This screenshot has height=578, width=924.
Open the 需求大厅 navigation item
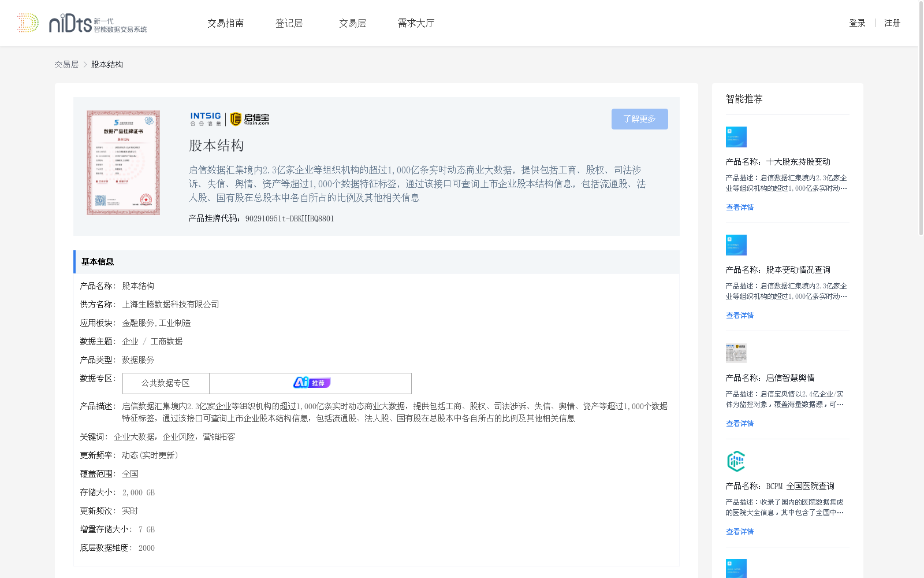[416, 23]
